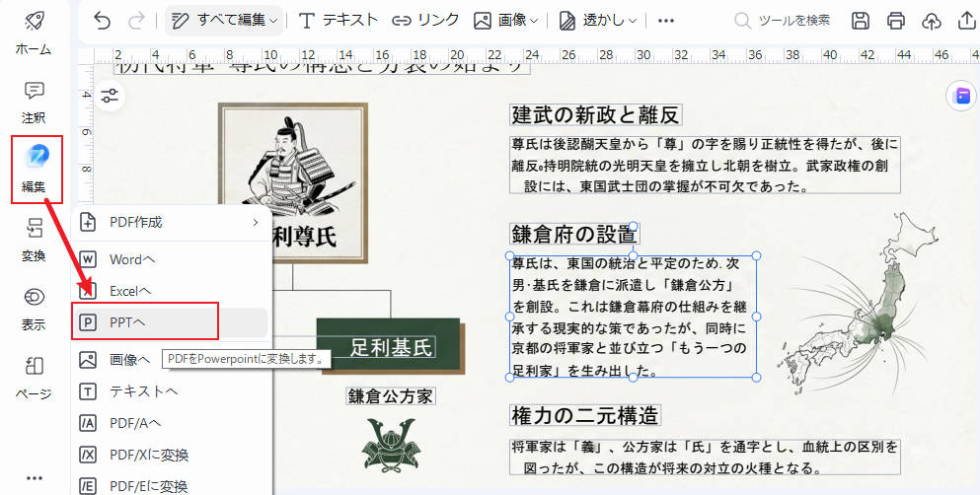980x495 pixels.
Task: Click inside the selected 尊氏は、東国の統治 paragraph
Action: 633,318
